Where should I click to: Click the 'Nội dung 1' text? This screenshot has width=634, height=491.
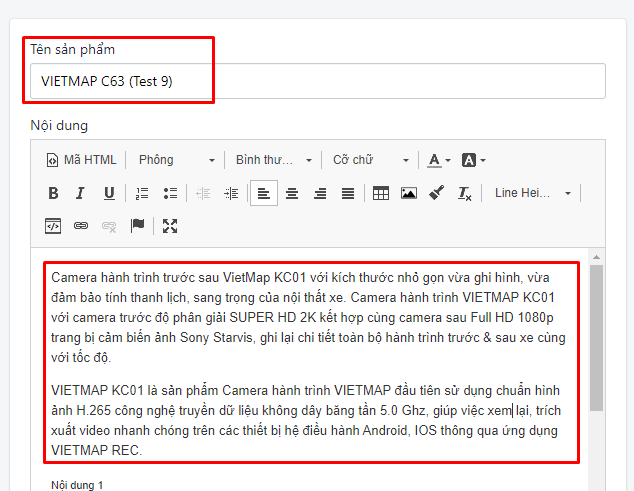click(77, 485)
